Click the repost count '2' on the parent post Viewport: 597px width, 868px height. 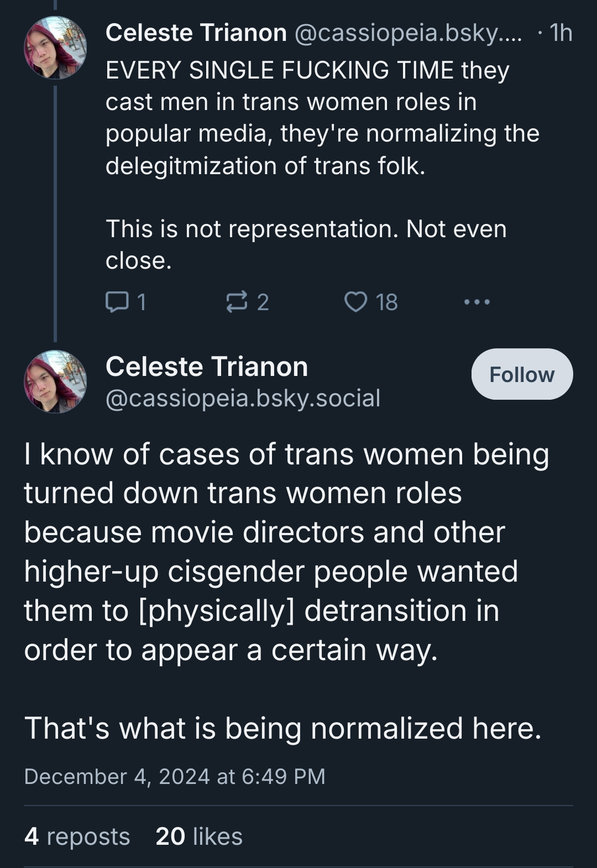(x=263, y=302)
